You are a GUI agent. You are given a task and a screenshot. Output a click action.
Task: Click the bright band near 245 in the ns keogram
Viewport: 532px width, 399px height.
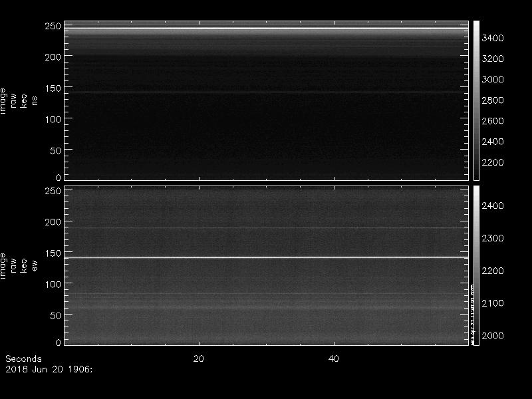[267, 29]
